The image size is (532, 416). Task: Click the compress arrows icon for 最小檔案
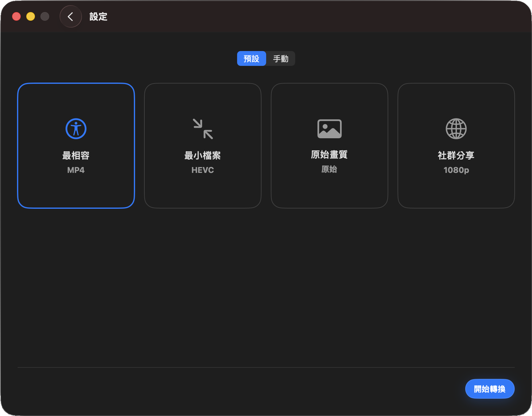203,129
